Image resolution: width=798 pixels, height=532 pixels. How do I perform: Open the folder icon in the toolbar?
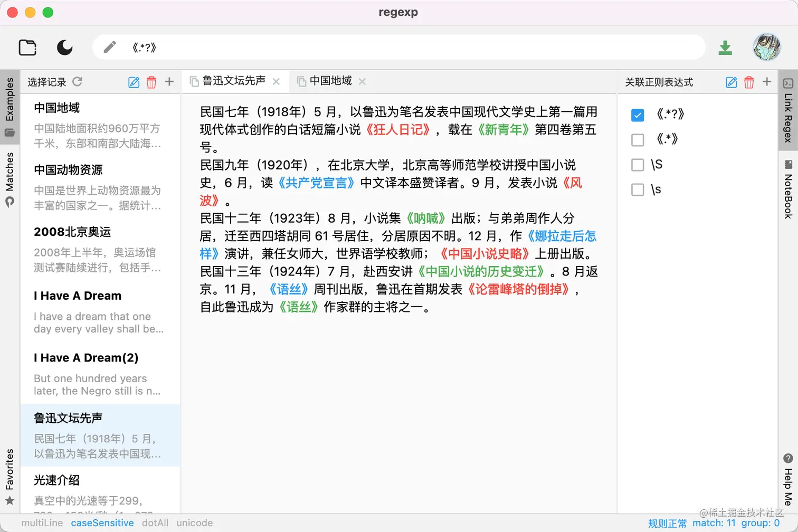click(x=27, y=47)
